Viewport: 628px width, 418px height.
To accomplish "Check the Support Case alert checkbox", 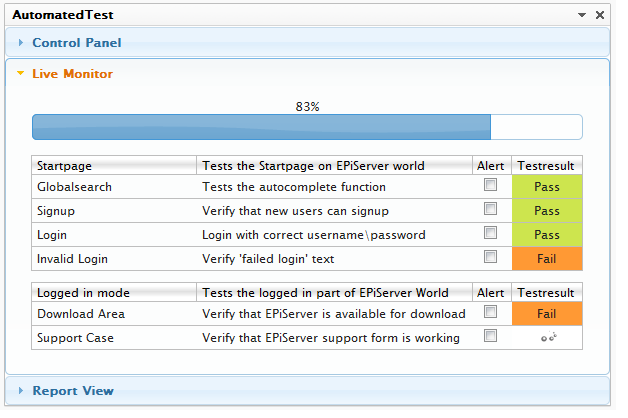I will pos(490,336).
